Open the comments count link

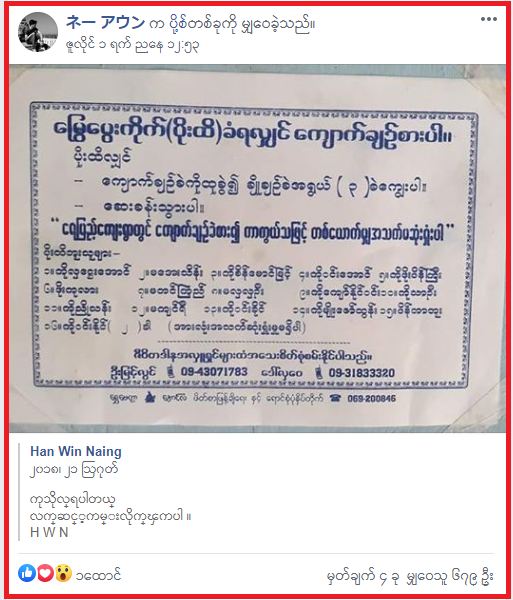[x=363, y=576]
